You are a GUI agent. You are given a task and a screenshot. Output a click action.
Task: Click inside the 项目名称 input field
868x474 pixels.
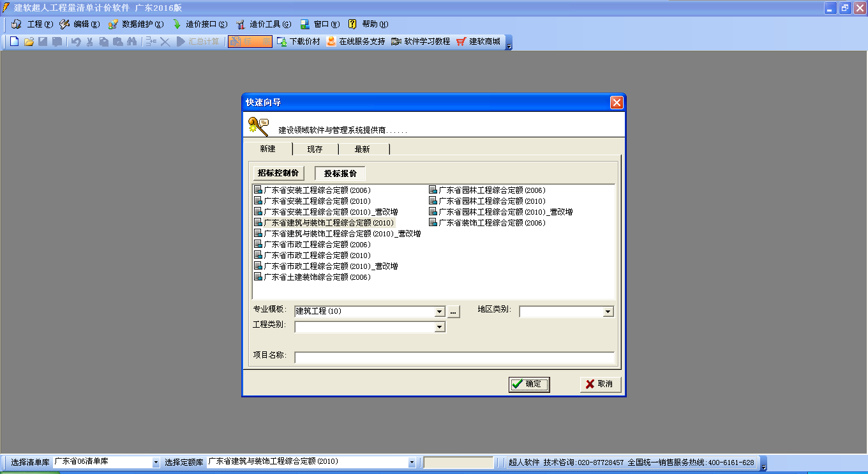[x=453, y=357]
